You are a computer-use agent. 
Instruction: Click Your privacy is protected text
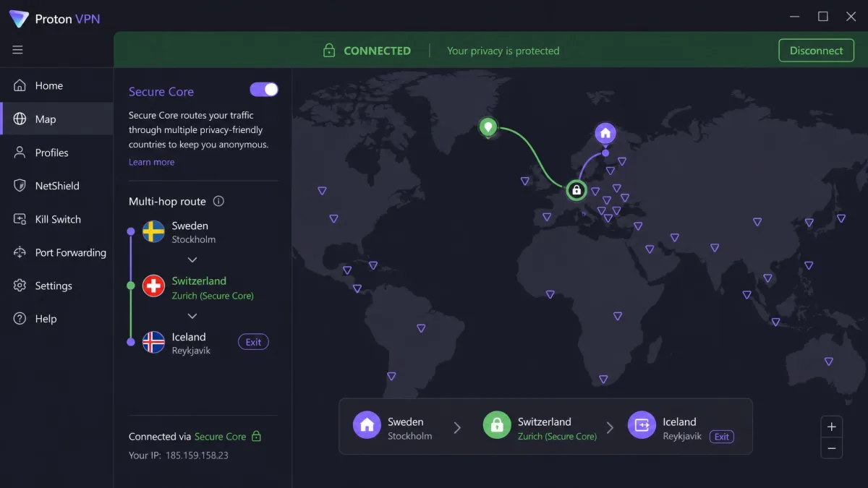pyautogui.click(x=503, y=51)
